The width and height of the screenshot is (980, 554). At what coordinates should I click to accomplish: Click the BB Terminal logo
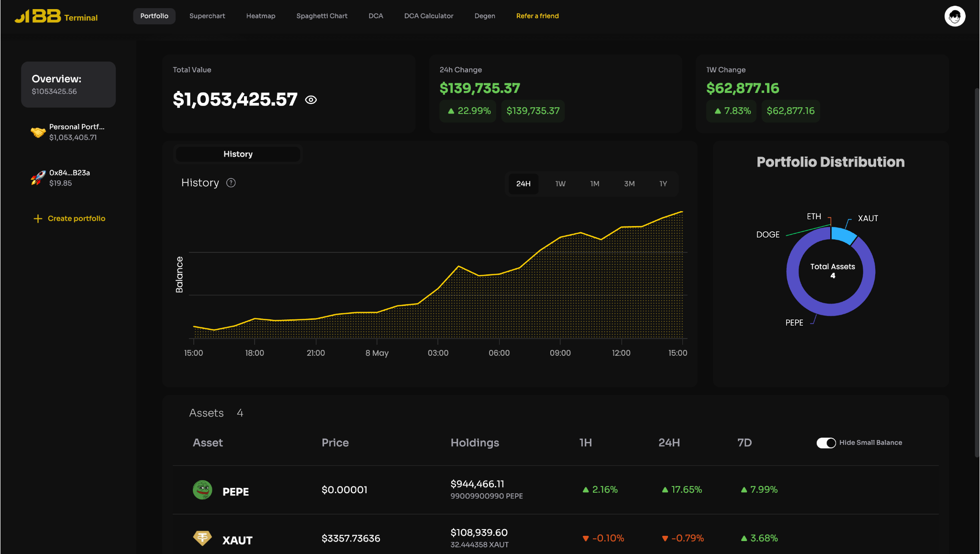point(56,16)
